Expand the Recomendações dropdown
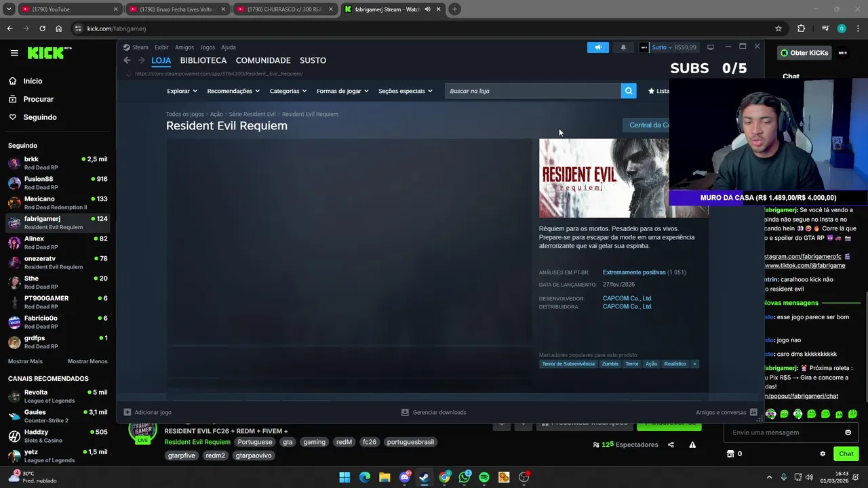868x488 pixels. 233,91
